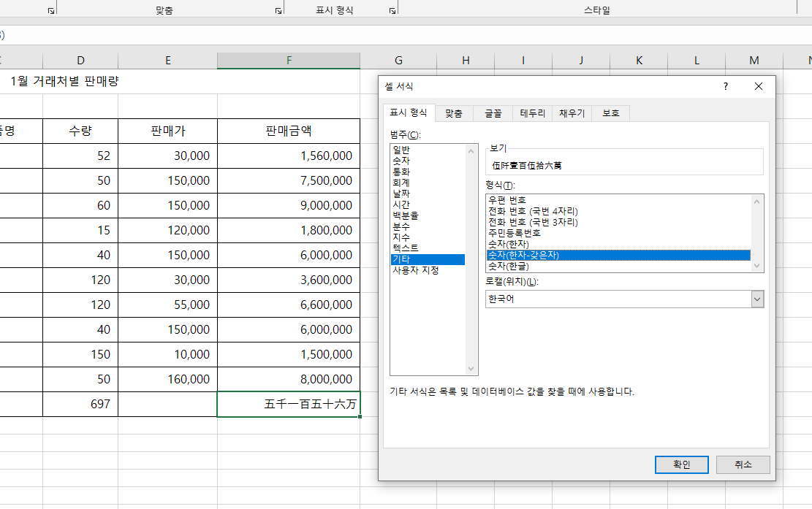Image resolution: width=812 pixels, height=509 pixels.
Task: Select 시간 in the category list
Action: coord(428,204)
